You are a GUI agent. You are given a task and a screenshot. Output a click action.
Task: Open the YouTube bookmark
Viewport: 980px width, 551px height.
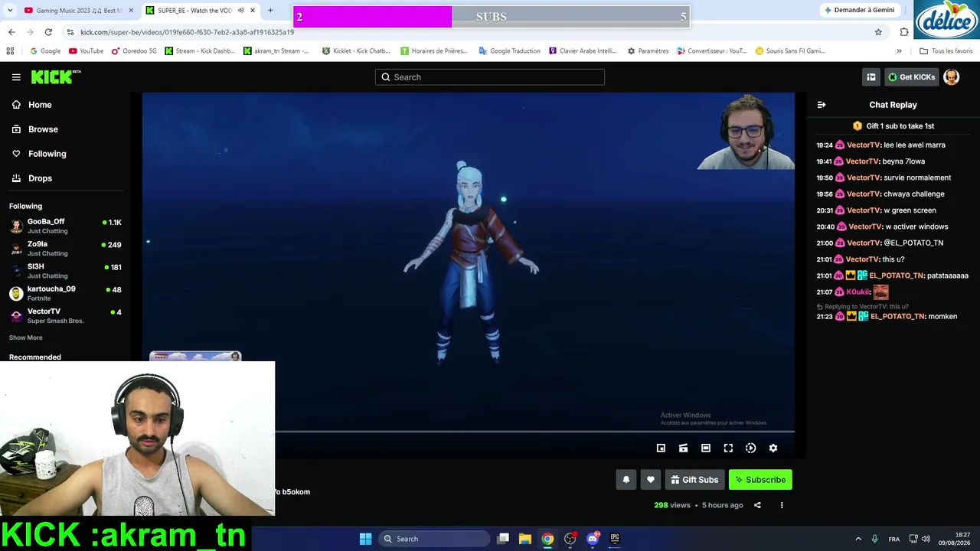(86, 51)
